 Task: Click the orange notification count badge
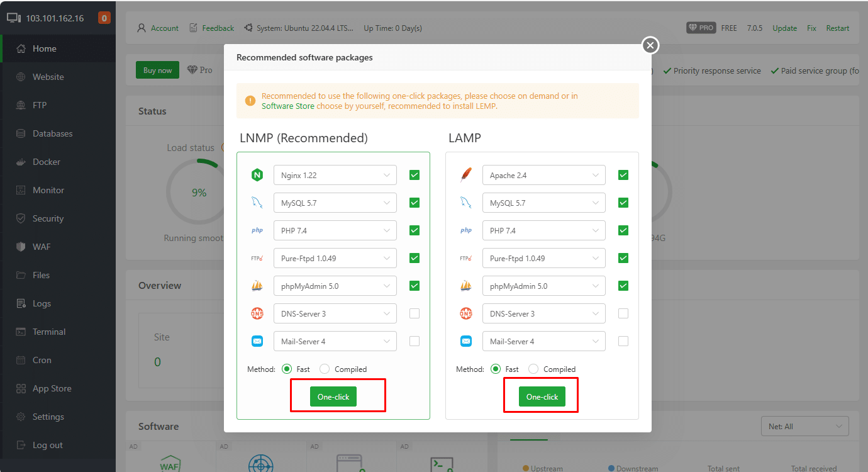104,18
